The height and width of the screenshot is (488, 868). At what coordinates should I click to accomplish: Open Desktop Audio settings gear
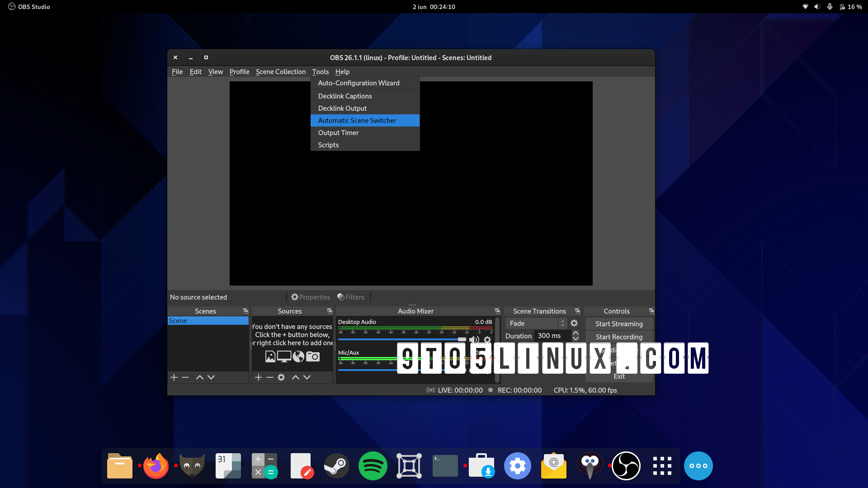pyautogui.click(x=487, y=339)
